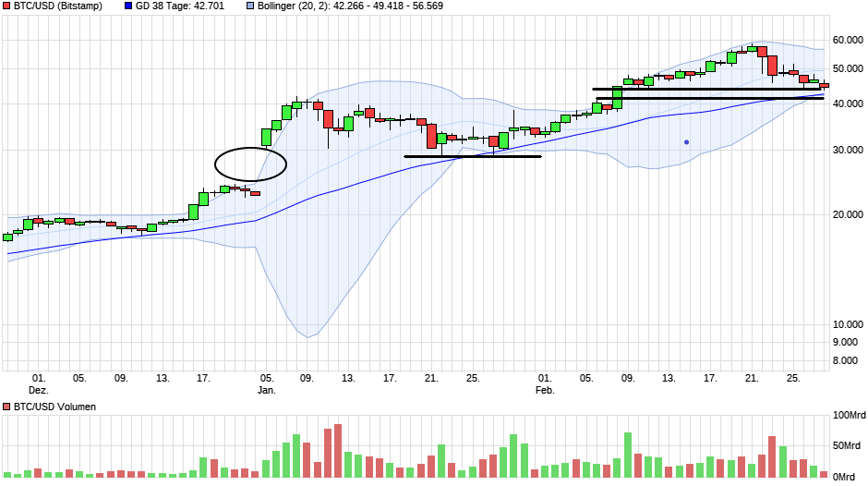This screenshot has height=486, width=868.
Task: Click the 50.000 price axis label
Action: tap(848, 68)
